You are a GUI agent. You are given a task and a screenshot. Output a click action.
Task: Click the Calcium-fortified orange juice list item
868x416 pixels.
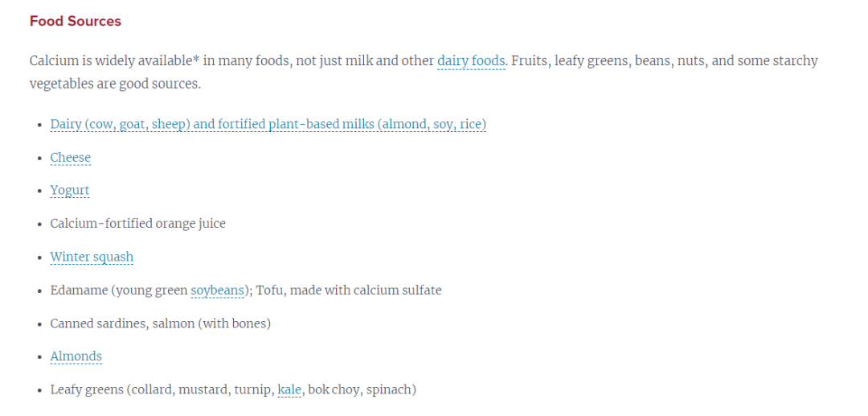(138, 224)
